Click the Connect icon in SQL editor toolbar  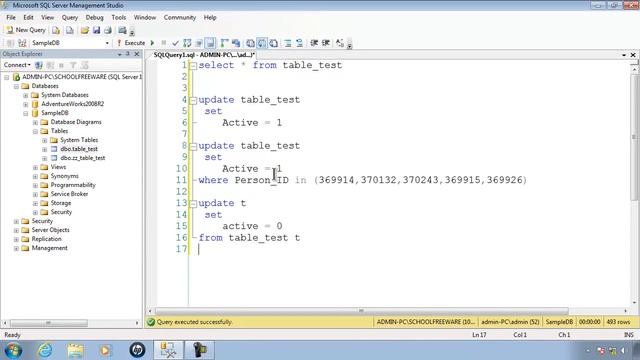10,43
